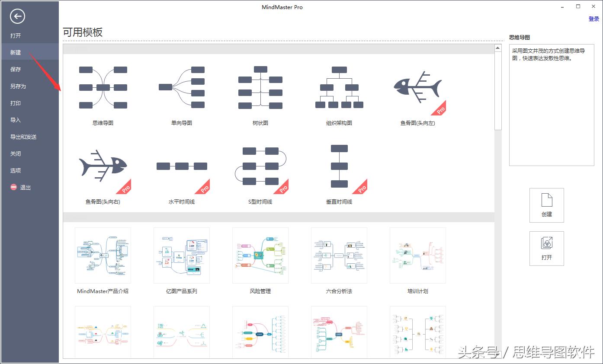This screenshot has height=364, width=603.
Task: Select the 组织架构图 template icon
Action: coord(339,88)
